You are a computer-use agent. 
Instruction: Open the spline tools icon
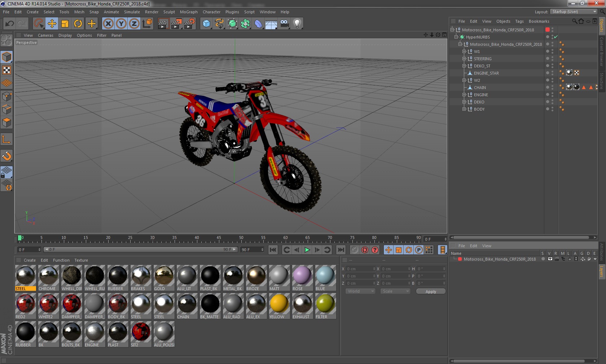click(219, 24)
